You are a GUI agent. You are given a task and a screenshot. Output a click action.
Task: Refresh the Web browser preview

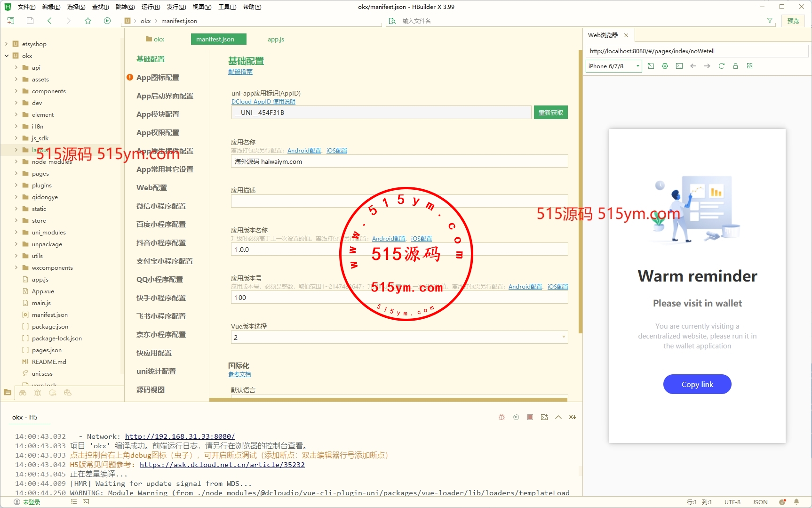[721, 66]
